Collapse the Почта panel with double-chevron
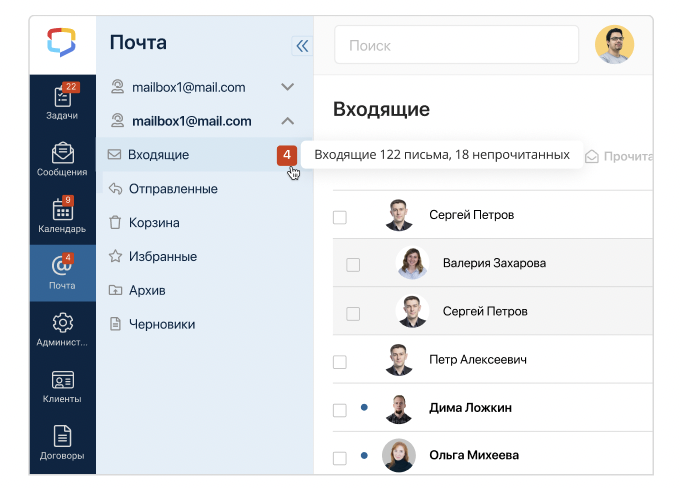This screenshot has height=488, width=680. tap(302, 46)
